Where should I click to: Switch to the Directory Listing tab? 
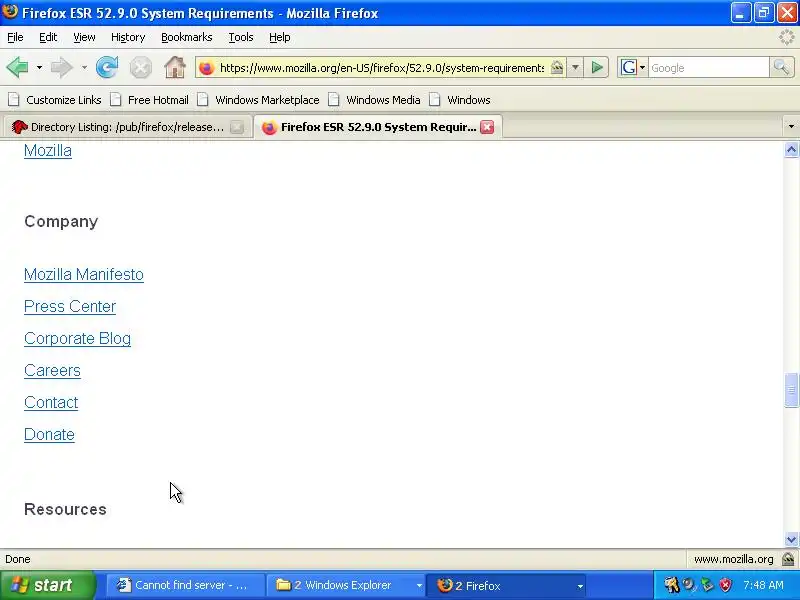[x=127, y=127]
